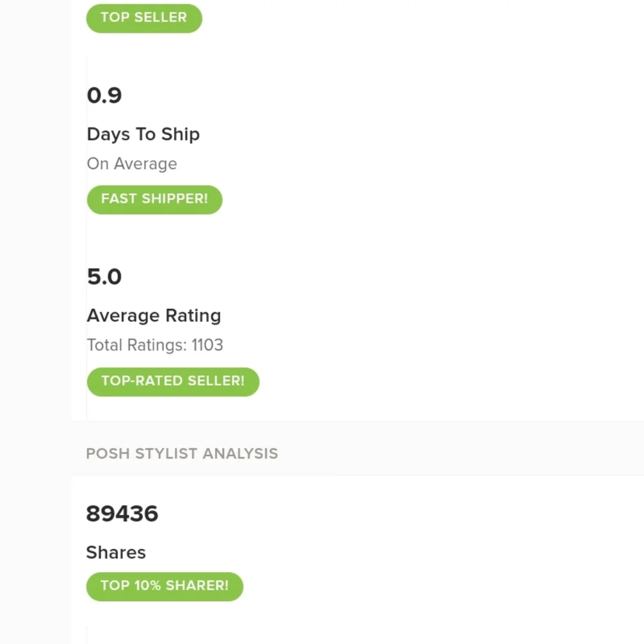Click the On Average subtext
The width and height of the screenshot is (644, 644).
pos(132,164)
